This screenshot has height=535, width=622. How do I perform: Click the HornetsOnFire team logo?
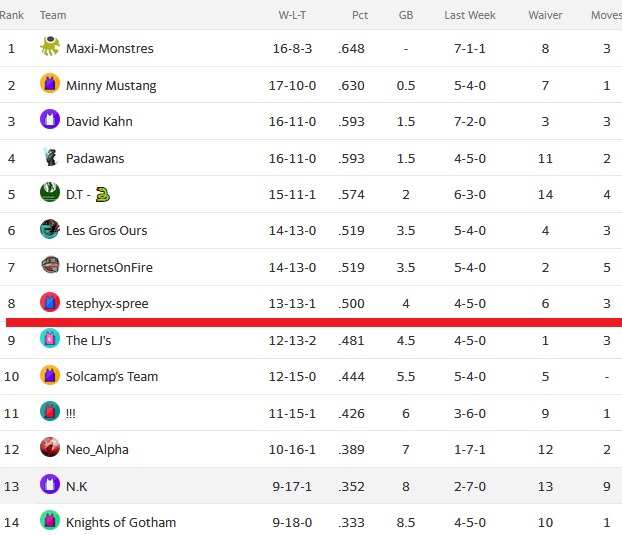point(50,265)
